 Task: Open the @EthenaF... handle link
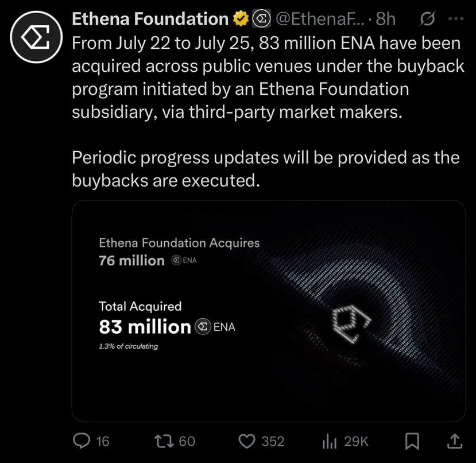(x=320, y=19)
